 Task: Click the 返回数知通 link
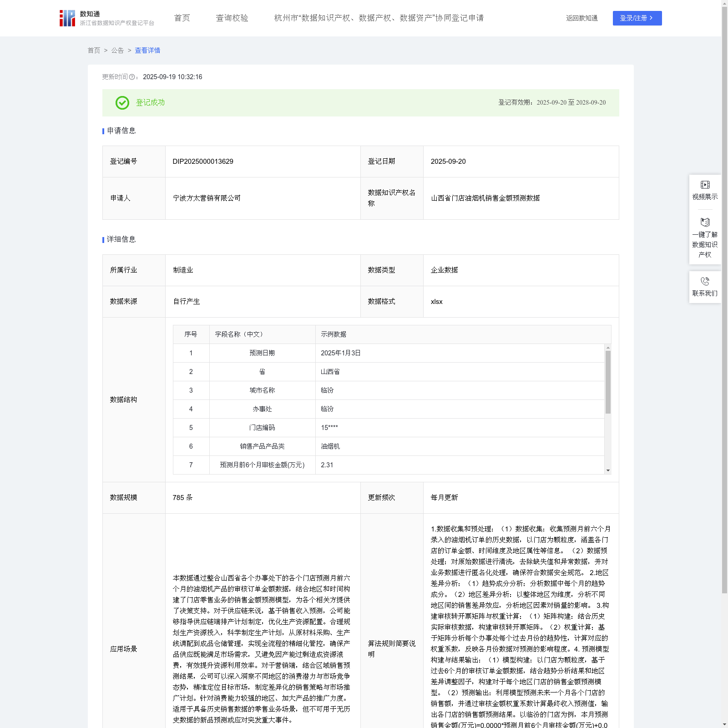click(582, 18)
